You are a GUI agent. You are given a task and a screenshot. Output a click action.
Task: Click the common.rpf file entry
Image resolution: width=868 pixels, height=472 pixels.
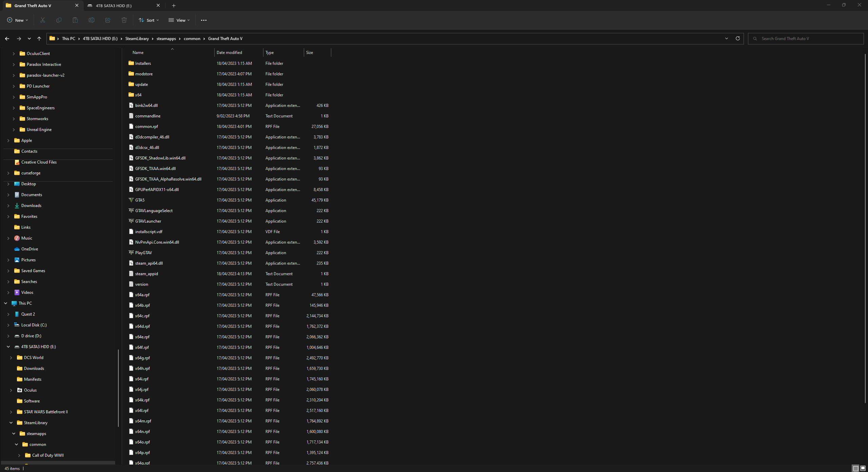[x=146, y=126]
